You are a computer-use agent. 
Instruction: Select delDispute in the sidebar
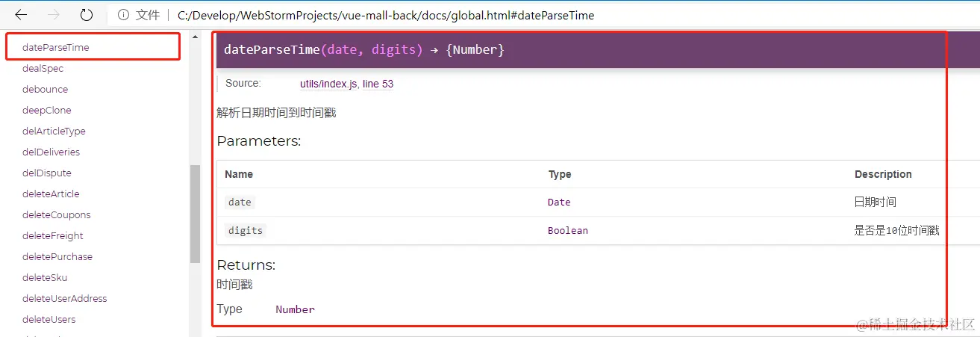(x=47, y=173)
